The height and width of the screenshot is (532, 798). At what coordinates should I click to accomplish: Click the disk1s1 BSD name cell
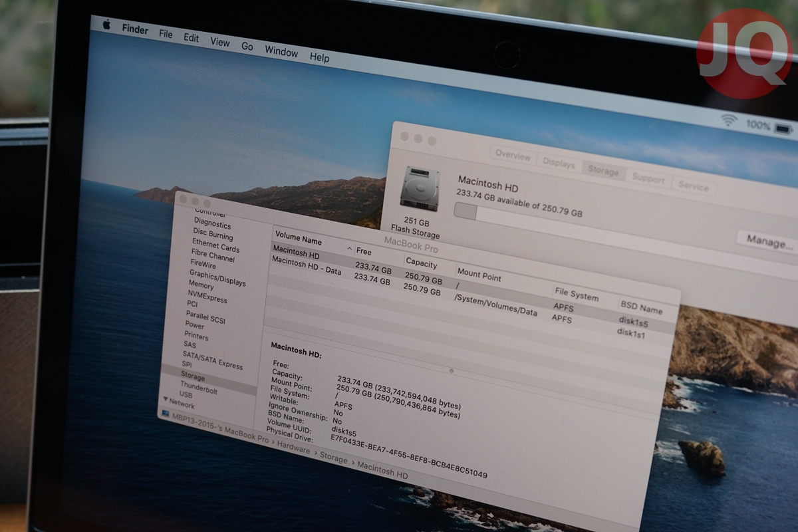[x=630, y=334]
